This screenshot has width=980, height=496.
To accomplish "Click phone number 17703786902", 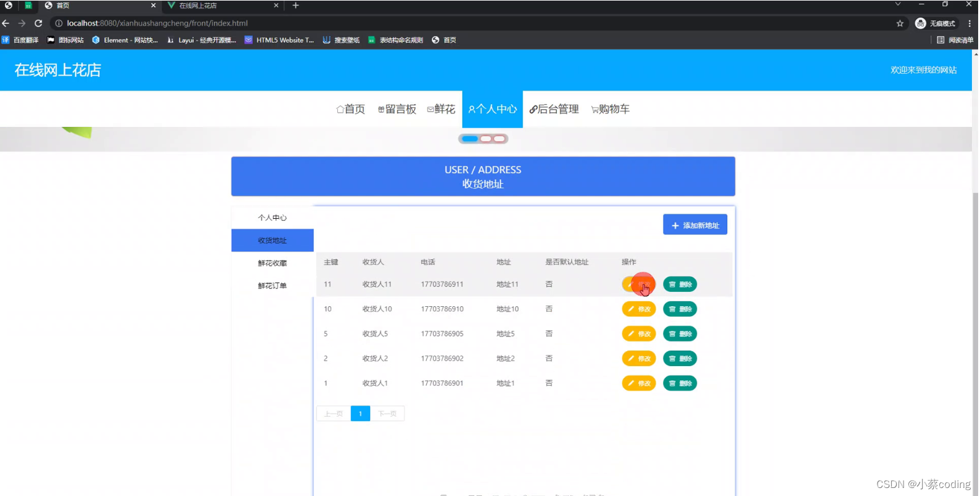I will point(442,359).
